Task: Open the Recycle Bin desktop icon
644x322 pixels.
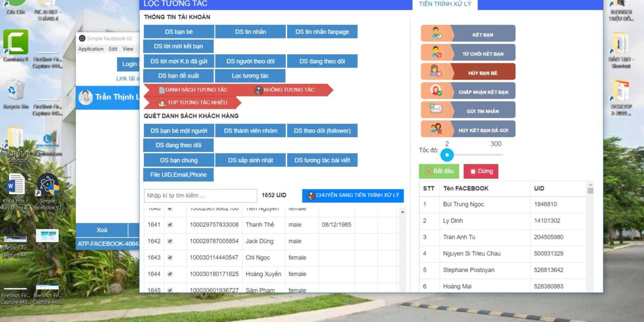Action: (16, 94)
